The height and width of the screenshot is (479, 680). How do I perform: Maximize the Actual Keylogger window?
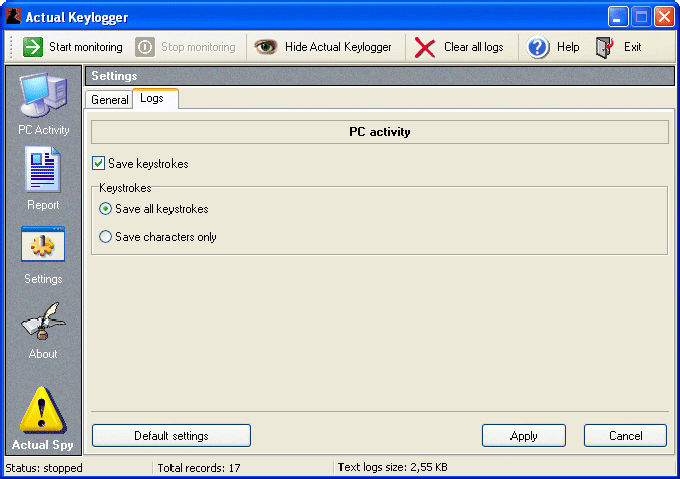click(641, 17)
